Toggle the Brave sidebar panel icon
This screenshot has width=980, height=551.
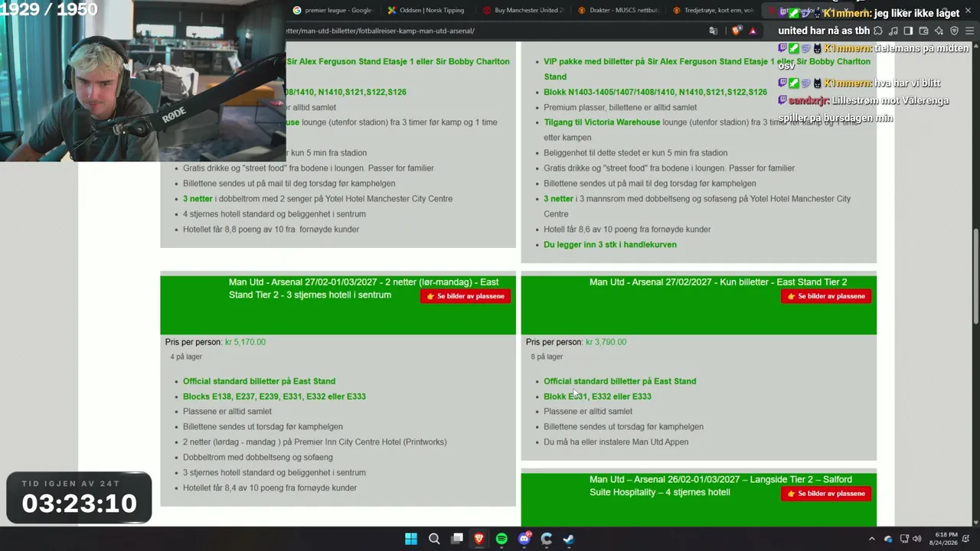(x=908, y=31)
